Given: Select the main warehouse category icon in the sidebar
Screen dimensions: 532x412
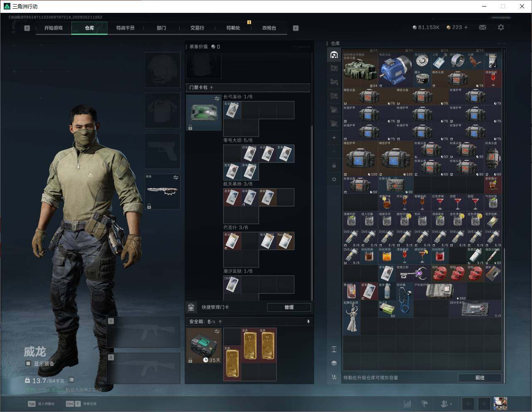Looking at the screenshot, I should 334,55.
